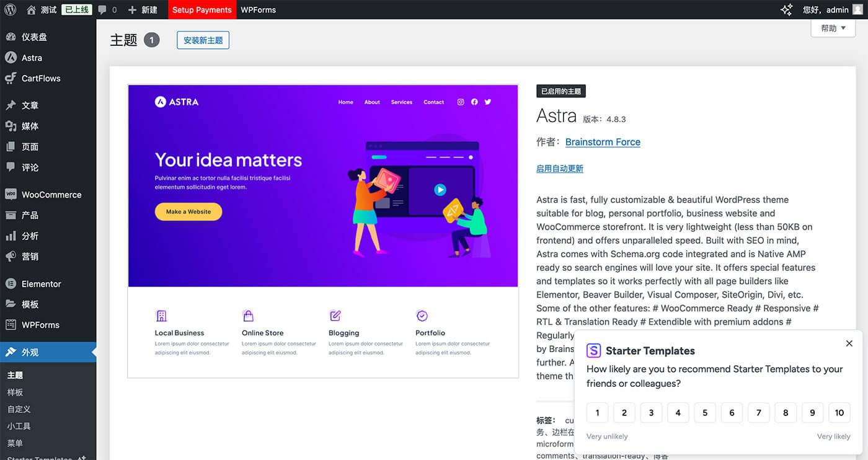Close the Starter Templates survey popup
Viewport: 868px width, 460px height.
849,343
